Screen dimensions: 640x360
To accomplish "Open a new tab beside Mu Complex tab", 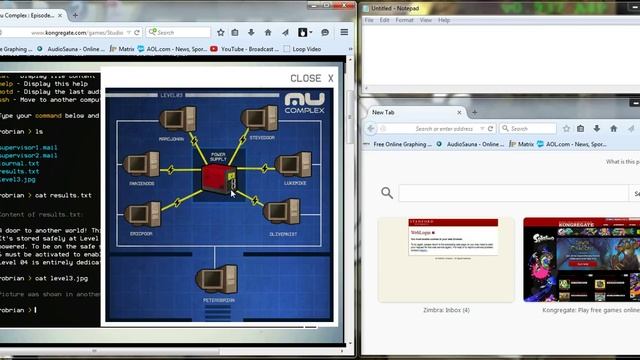I will pos(75,16).
